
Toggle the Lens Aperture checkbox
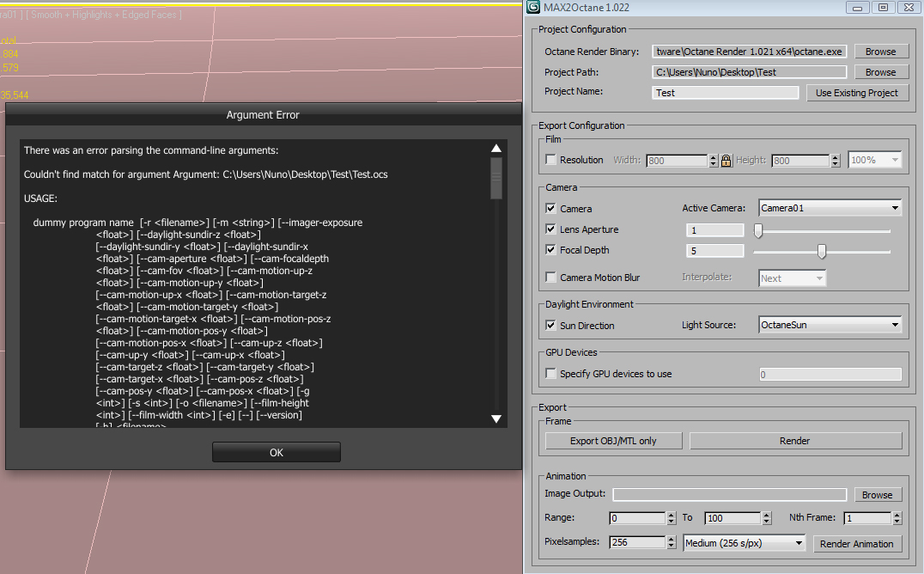click(551, 229)
